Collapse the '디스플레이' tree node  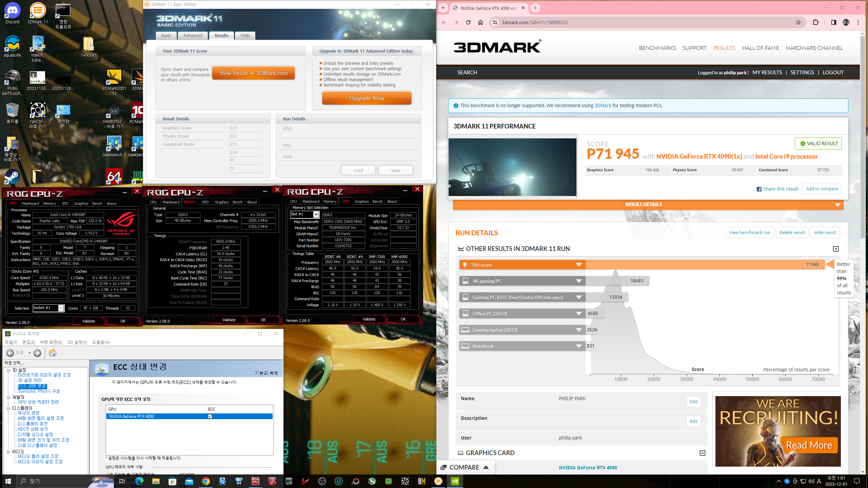pos(8,408)
